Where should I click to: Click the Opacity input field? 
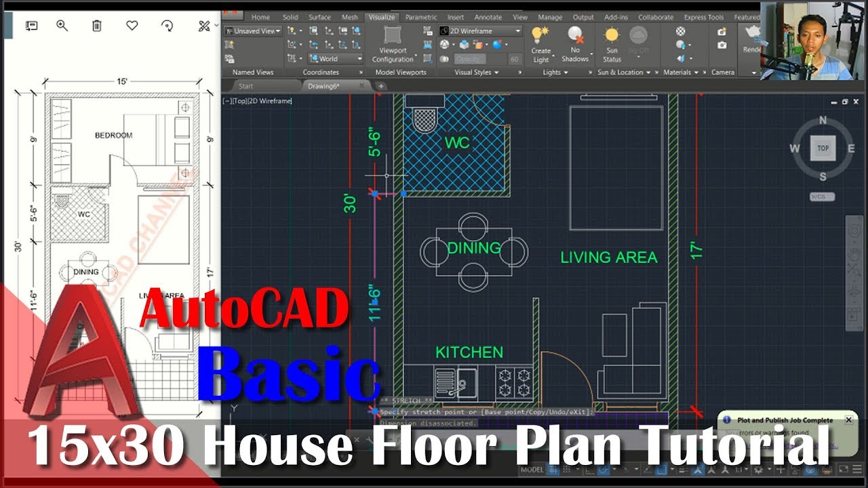click(x=479, y=60)
